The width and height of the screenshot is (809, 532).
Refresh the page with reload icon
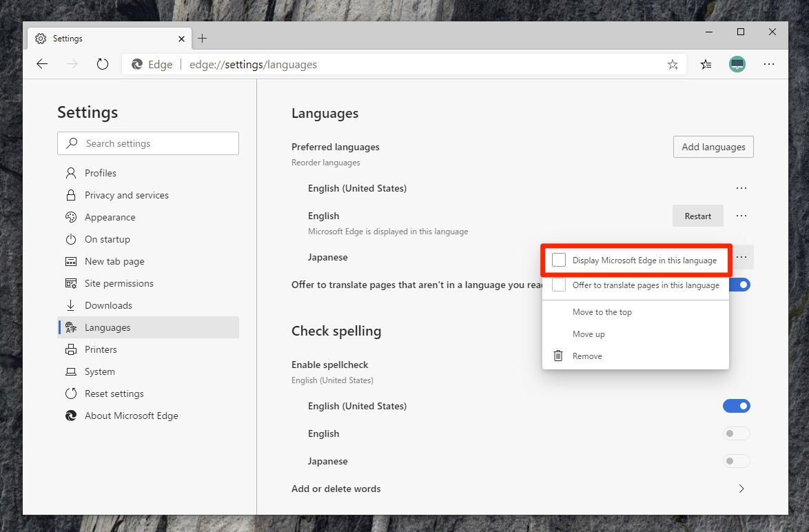103,64
